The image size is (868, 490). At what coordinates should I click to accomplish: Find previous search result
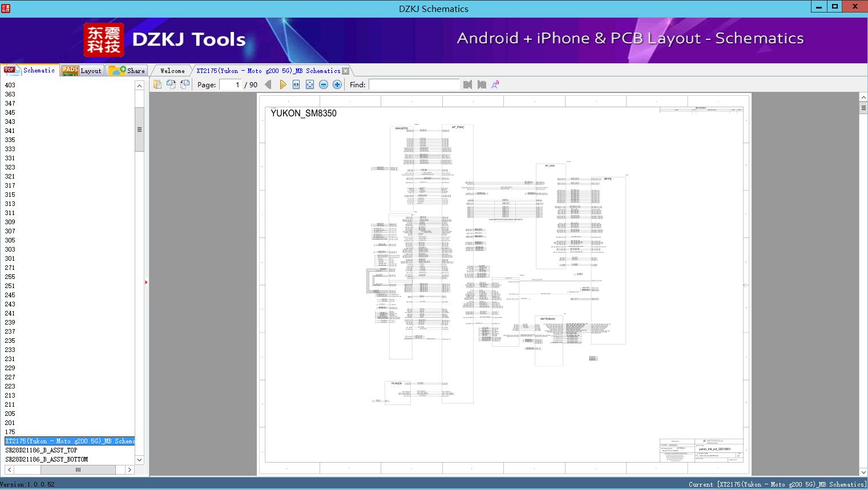(x=468, y=84)
